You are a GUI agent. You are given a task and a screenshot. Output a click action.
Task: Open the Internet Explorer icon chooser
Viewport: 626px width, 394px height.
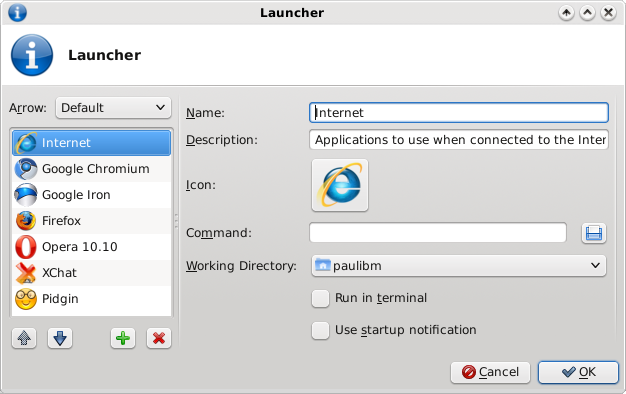tap(340, 185)
